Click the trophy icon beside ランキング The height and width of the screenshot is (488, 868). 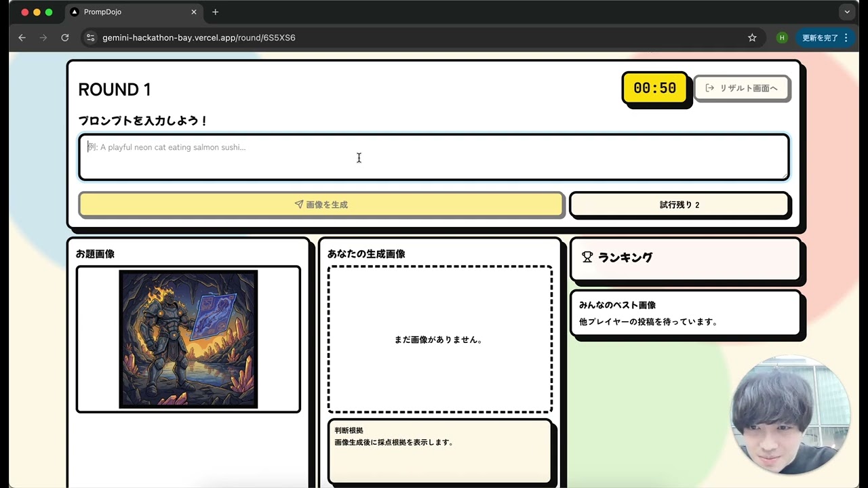[x=587, y=257]
